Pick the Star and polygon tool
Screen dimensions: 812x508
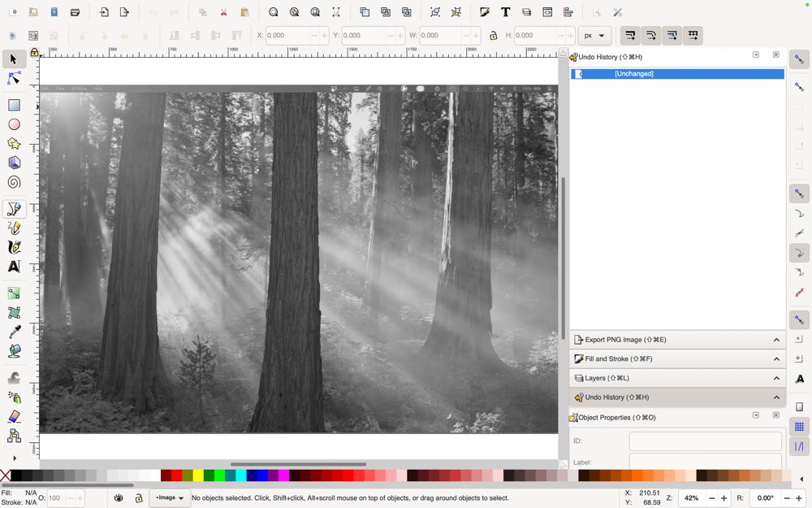(x=14, y=144)
